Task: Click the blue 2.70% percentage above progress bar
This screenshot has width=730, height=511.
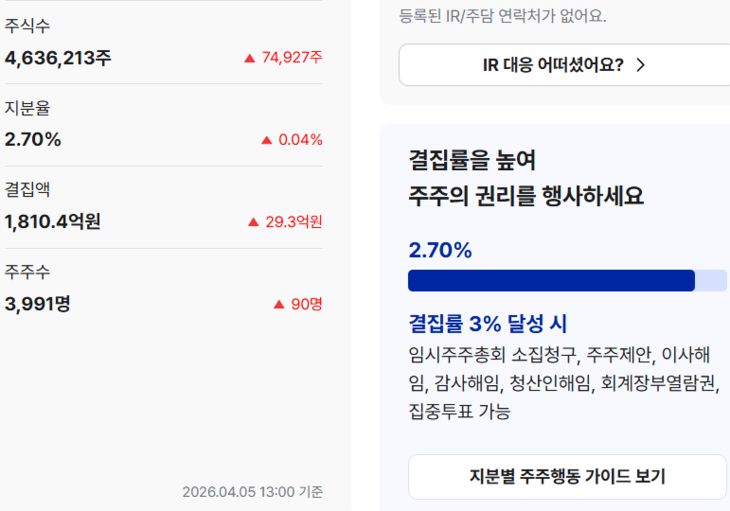Action: (x=440, y=250)
